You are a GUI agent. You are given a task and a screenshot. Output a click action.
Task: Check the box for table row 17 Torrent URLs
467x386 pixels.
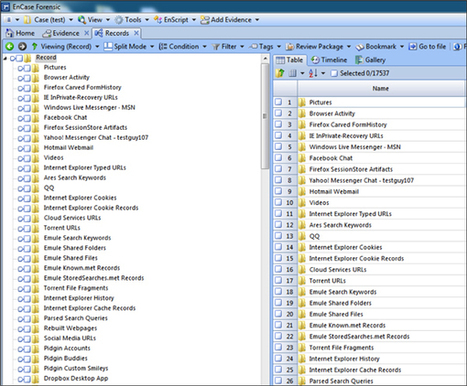click(x=278, y=280)
